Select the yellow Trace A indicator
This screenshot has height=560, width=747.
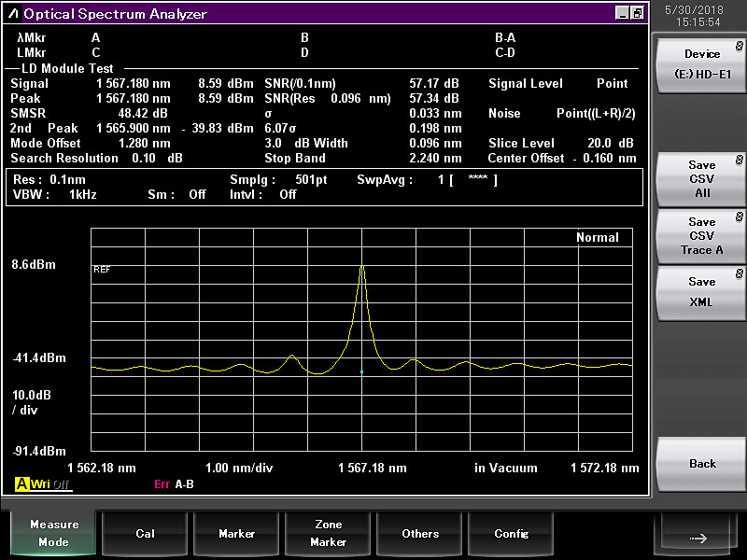[20, 484]
